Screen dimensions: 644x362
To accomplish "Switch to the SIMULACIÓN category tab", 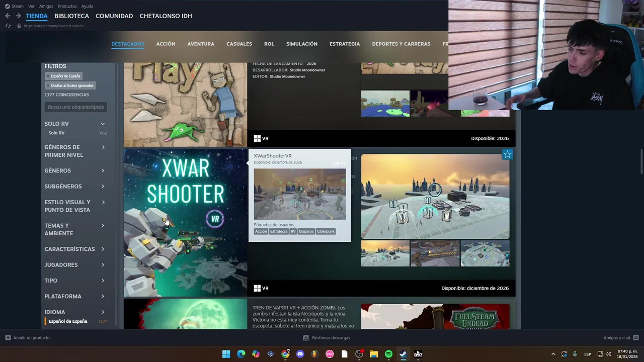I will click(x=302, y=44).
